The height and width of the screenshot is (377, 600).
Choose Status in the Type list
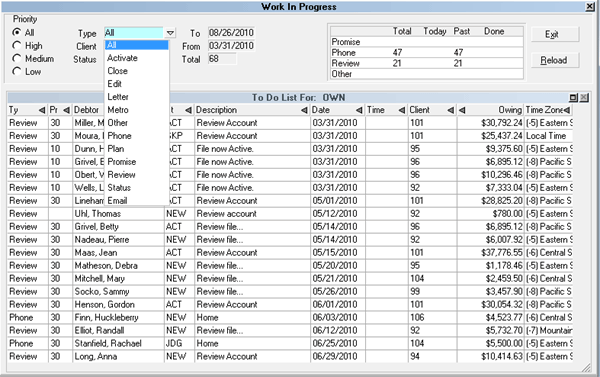click(x=137, y=188)
